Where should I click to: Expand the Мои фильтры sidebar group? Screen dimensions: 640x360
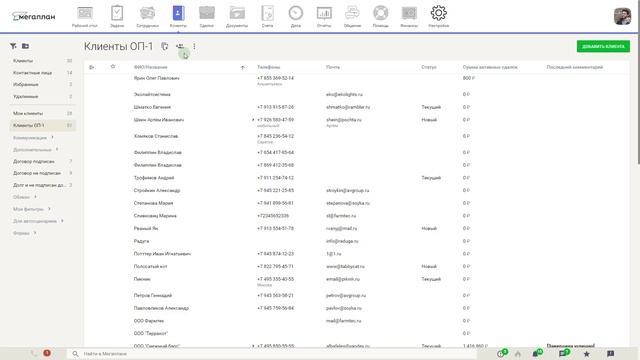[x=32, y=209]
